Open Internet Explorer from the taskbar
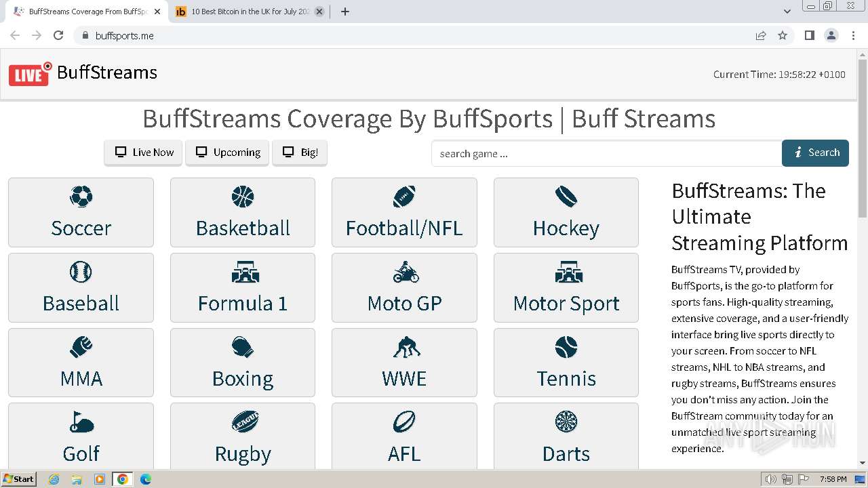This screenshot has height=488, width=868. tap(54, 479)
